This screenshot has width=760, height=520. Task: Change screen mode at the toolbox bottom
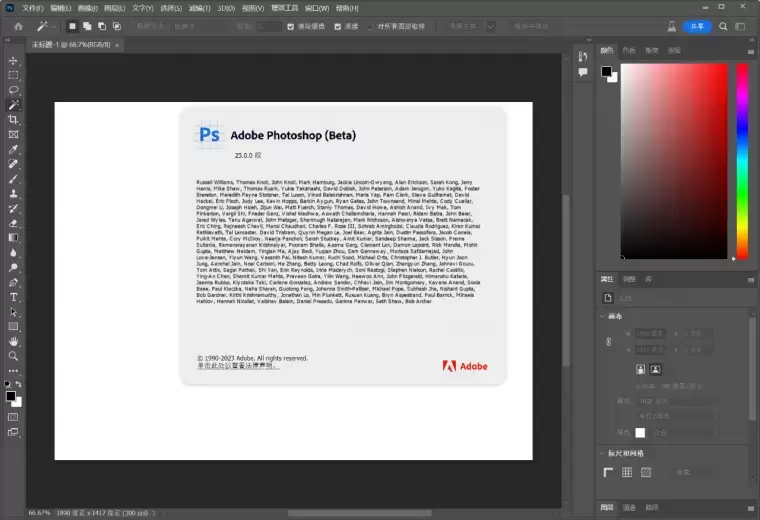[x=13, y=432]
